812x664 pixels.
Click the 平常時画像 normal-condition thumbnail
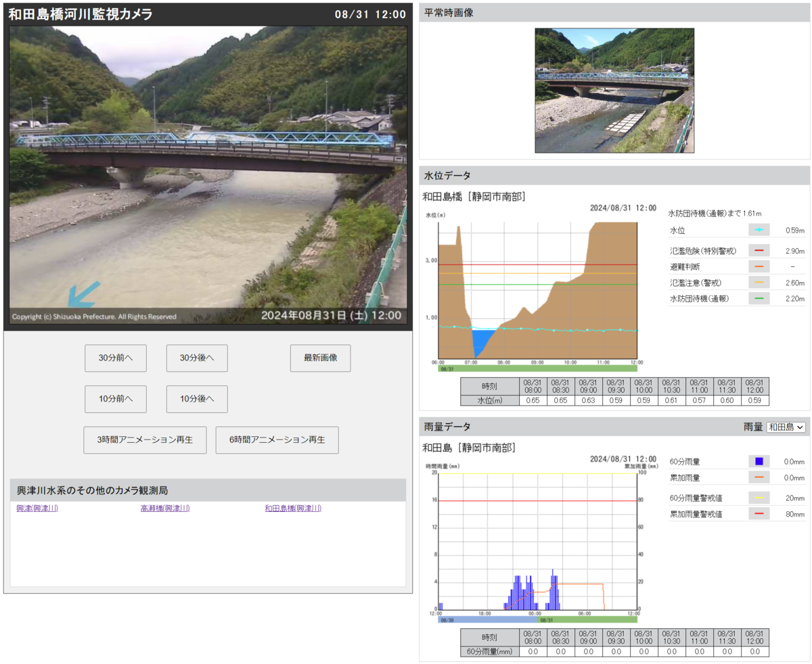click(615, 91)
